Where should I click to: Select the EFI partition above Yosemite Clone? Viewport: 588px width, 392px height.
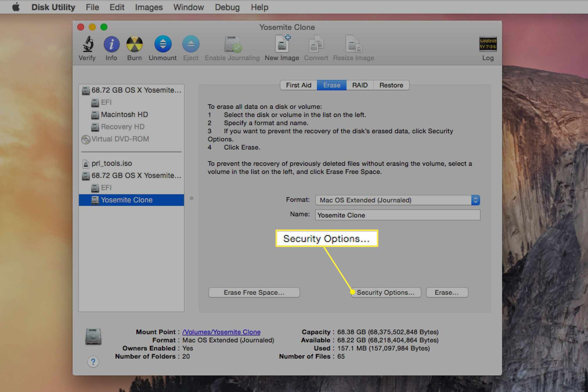point(131,188)
